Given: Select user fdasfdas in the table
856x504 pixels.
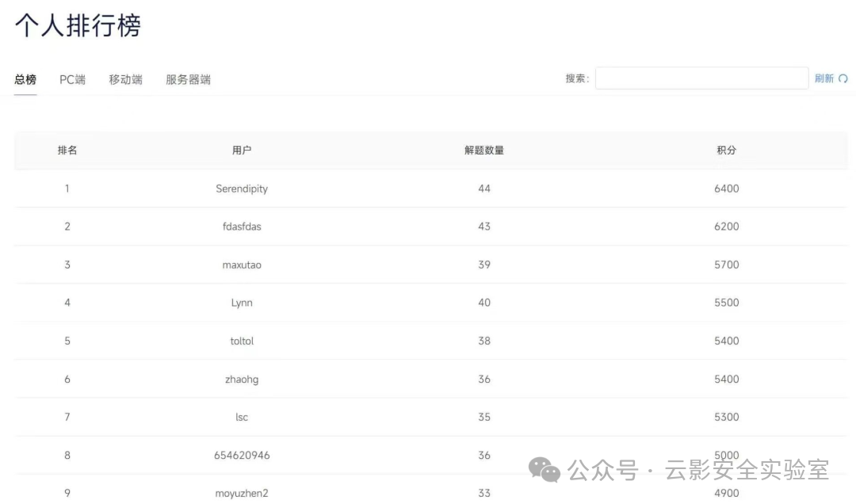Looking at the screenshot, I should [242, 227].
